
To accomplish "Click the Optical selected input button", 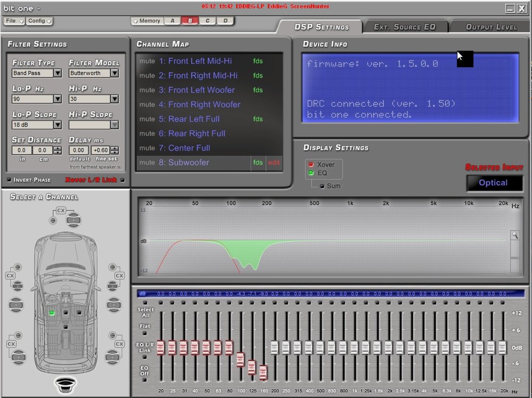I will (x=494, y=183).
